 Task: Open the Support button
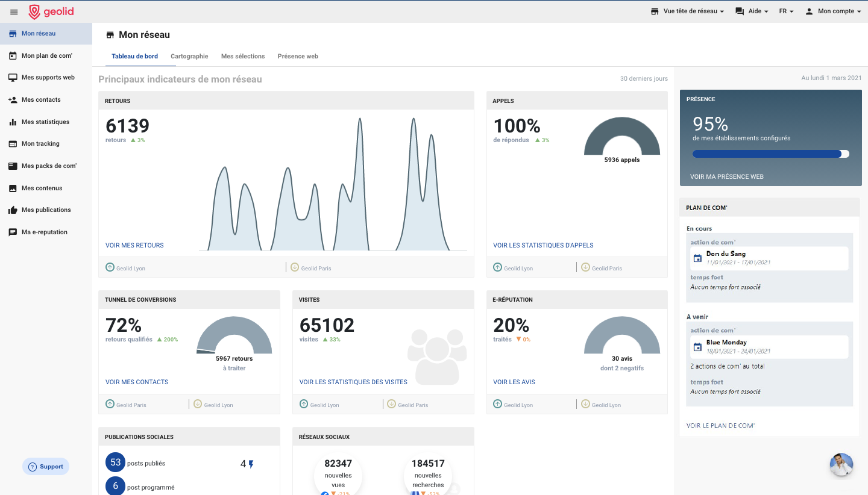pyautogui.click(x=46, y=467)
